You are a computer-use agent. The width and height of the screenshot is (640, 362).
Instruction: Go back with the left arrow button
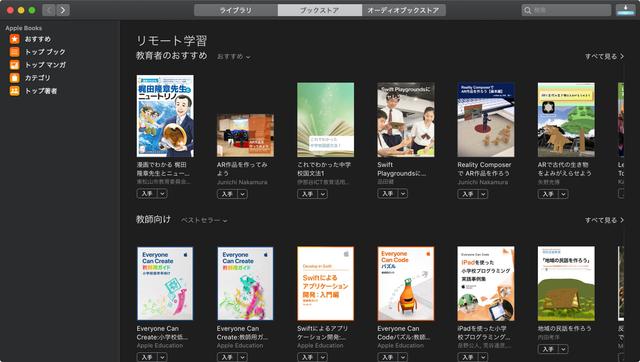click(x=49, y=10)
